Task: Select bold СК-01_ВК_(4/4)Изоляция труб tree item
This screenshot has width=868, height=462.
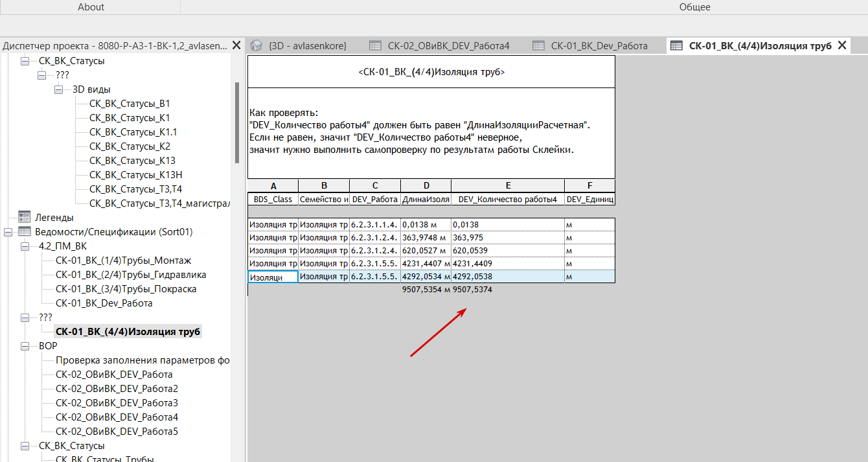Action: pos(128,332)
